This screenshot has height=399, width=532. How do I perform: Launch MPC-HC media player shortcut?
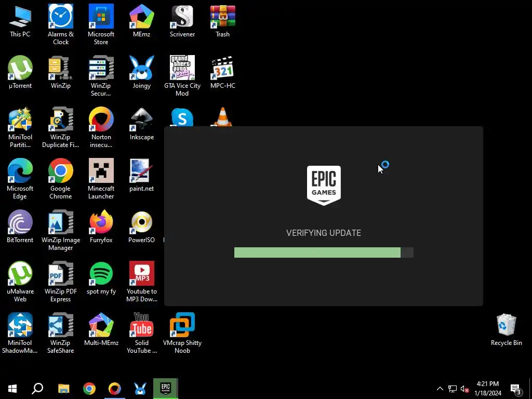pyautogui.click(x=222, y=72)
